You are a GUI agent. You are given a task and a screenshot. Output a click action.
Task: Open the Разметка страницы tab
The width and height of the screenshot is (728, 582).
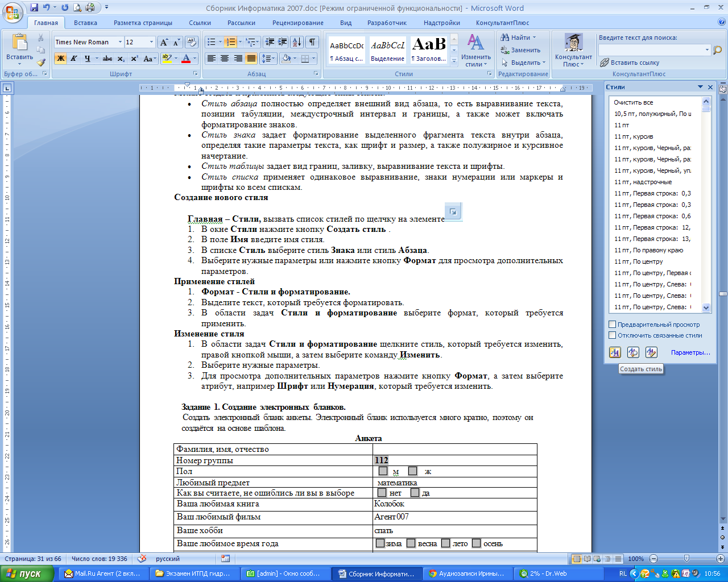(143, 23)
